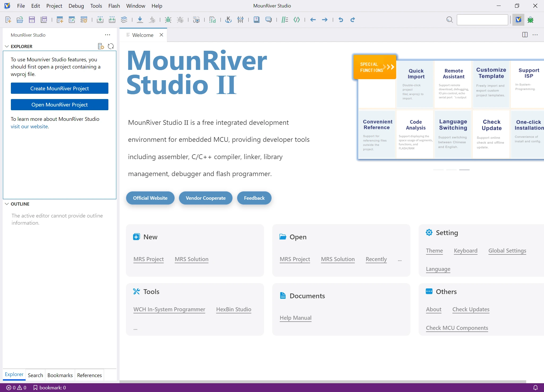Click the open folder toolbar icon
The image size is (544, 392).
[x=20, y=20]
